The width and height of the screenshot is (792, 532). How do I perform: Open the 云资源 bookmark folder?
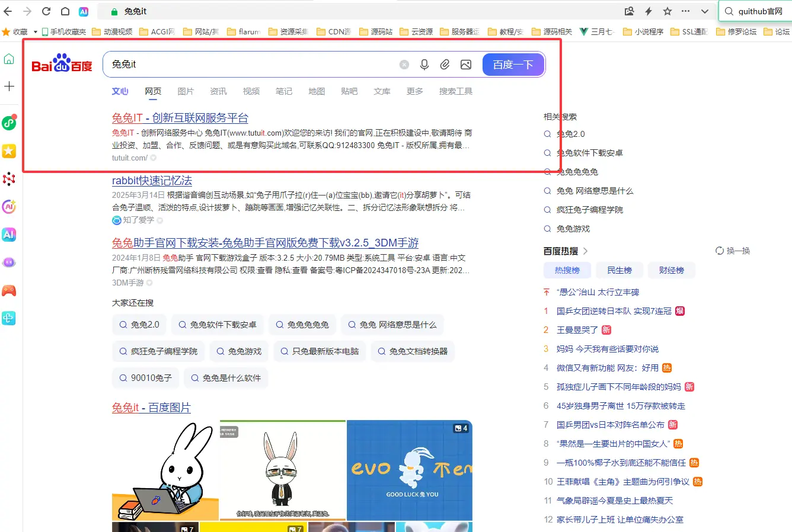pos(416,32)
